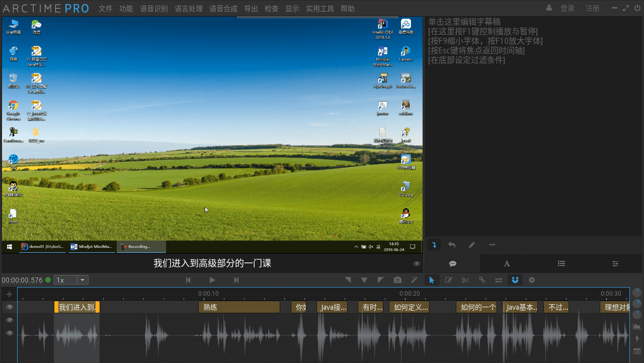Toggle visibility eye of subtitle track

(9, 307)
